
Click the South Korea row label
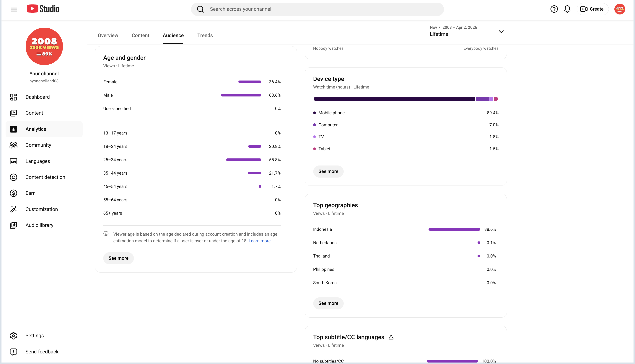(325, 283)
